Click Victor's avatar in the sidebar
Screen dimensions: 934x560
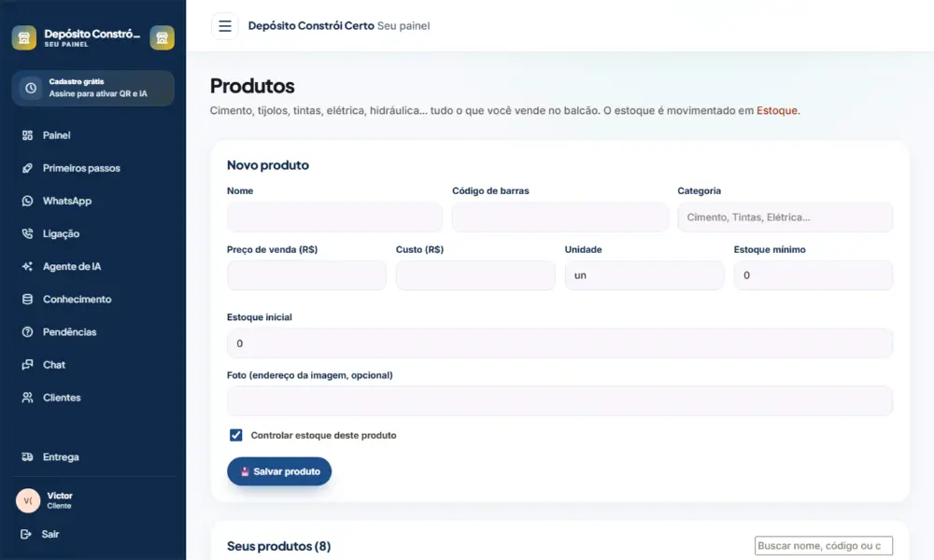pos(28,500)
